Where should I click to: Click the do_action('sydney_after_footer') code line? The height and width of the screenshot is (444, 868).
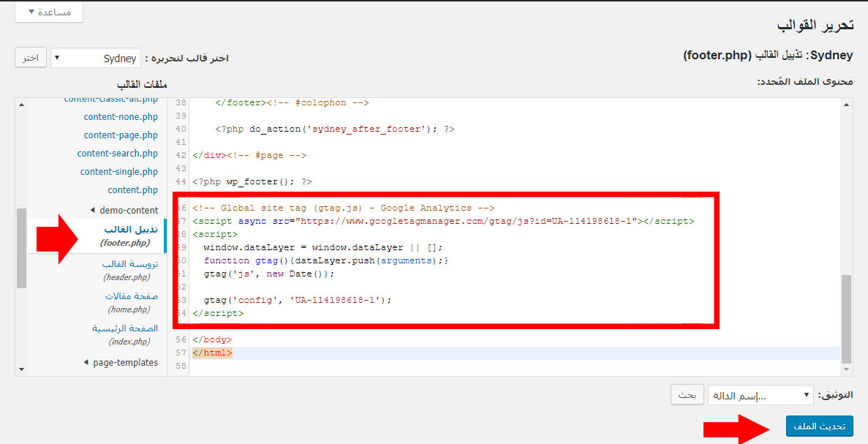coord(335,129)
